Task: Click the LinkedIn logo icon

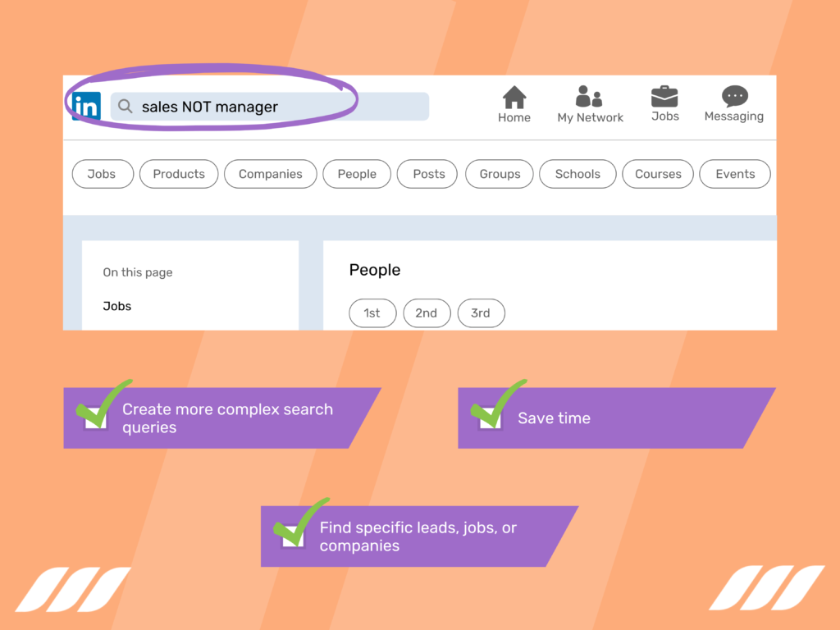Action: 85,106
